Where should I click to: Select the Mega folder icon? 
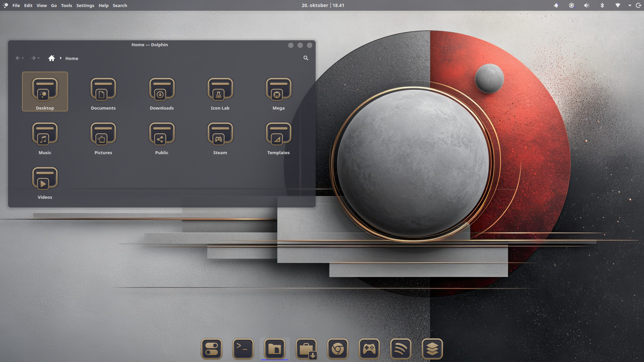[x=278, y=90]
